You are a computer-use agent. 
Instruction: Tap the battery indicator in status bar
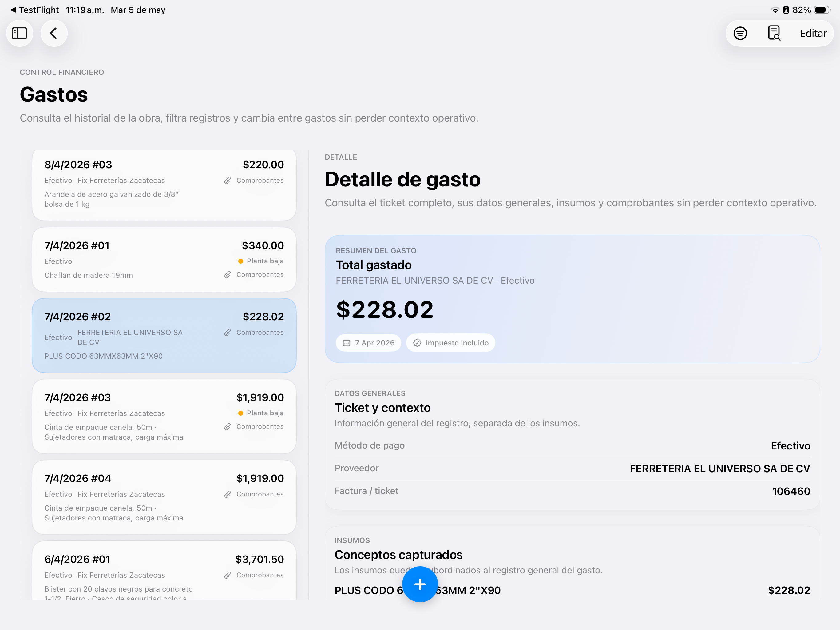point(822,10)
